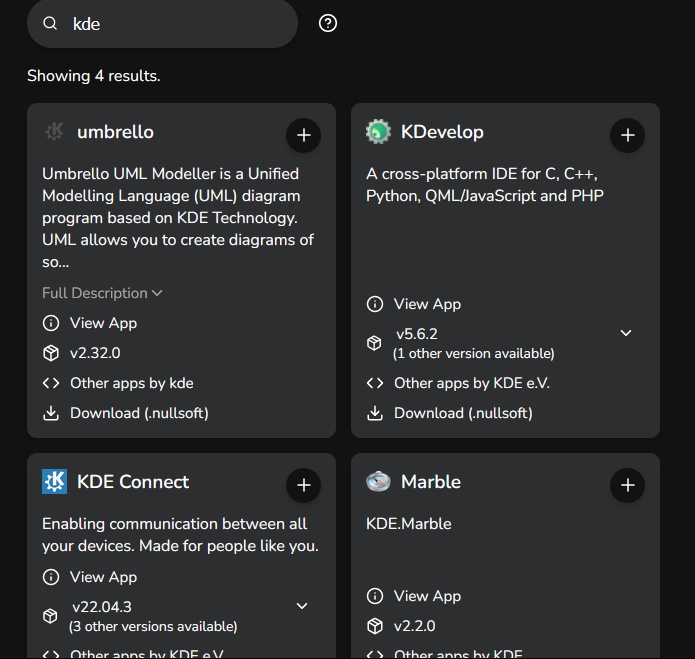Add KDE Connect with plus icon
695x659 pixels.
[x=303, y=486]
